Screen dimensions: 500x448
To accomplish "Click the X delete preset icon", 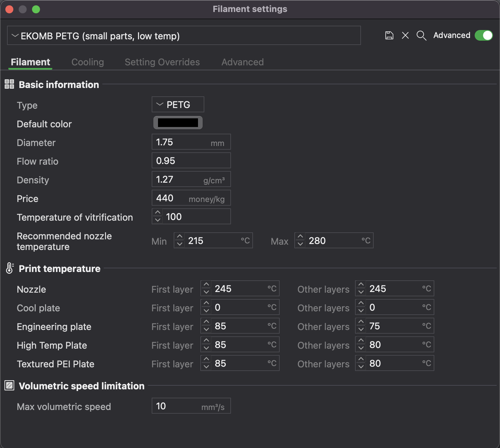I will pos(405,35).
